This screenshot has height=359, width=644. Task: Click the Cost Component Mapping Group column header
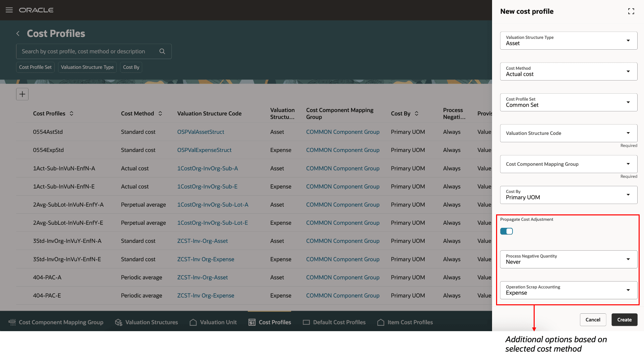tap(340, 113)
